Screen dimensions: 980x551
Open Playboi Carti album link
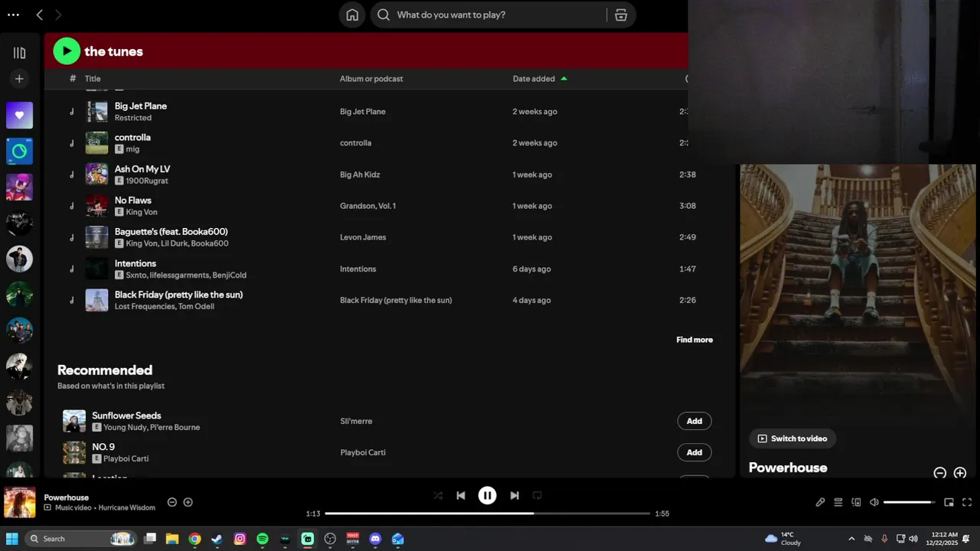pos(363,452)
